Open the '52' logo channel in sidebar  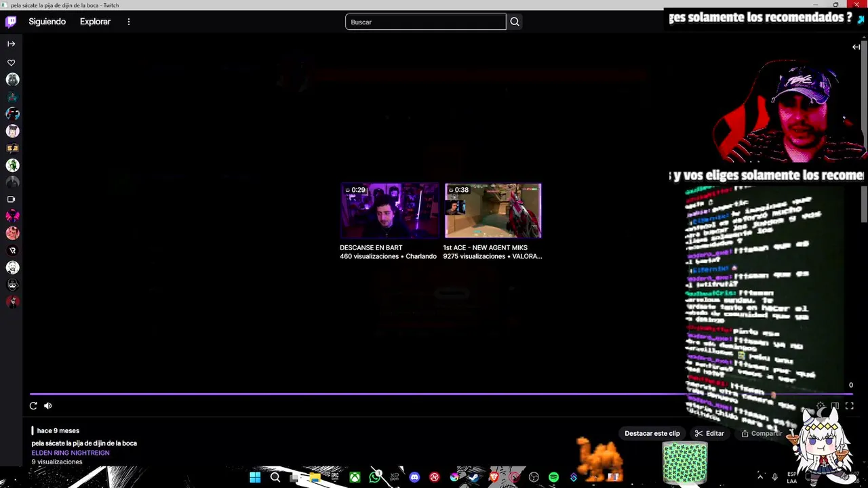[x=12, y=148]
